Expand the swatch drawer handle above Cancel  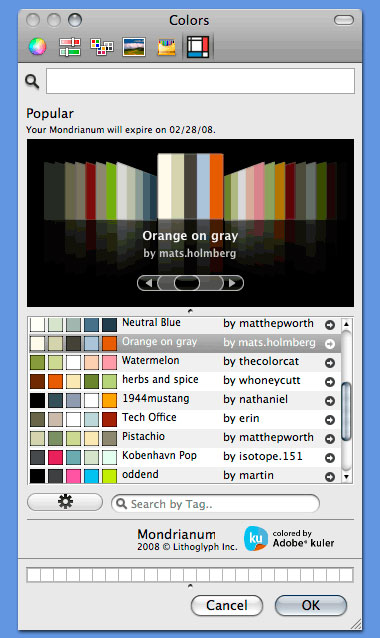[190, 586]
